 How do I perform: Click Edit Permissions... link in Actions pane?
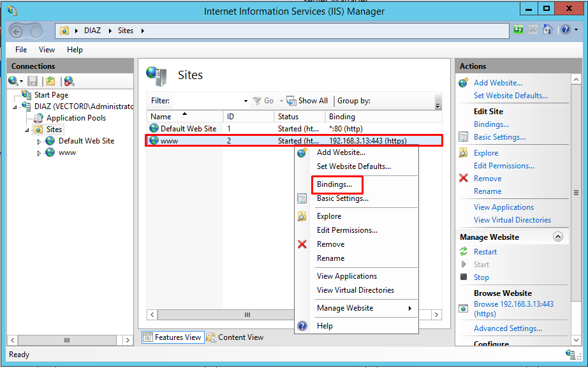coord(504,165)
